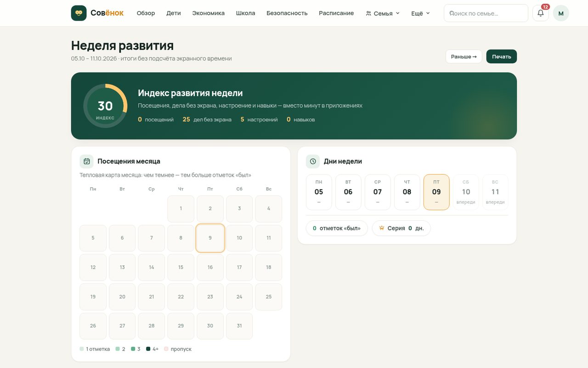Select day 31 in the month heatmap
This screenshot has height=368, width=588.
[x=239, y=326]
